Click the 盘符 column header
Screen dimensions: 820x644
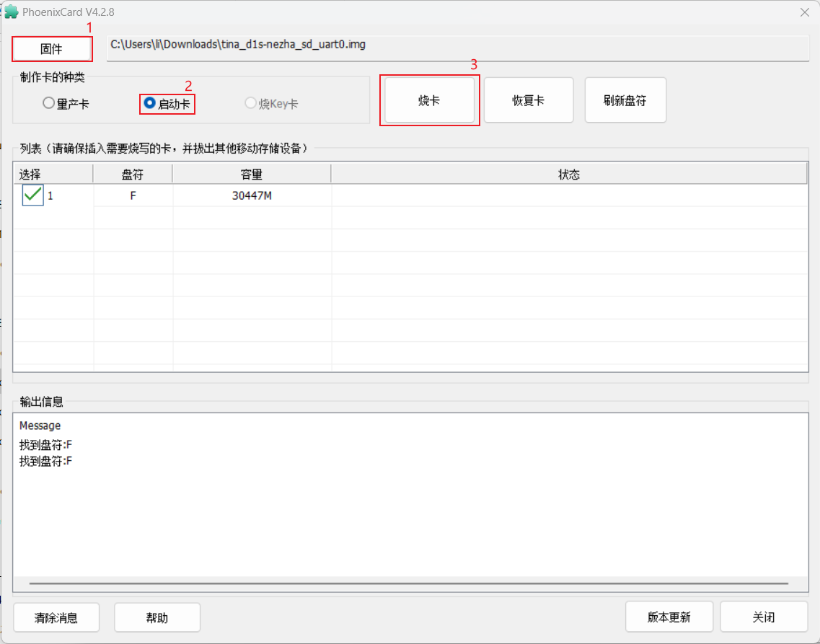[133, 173]
